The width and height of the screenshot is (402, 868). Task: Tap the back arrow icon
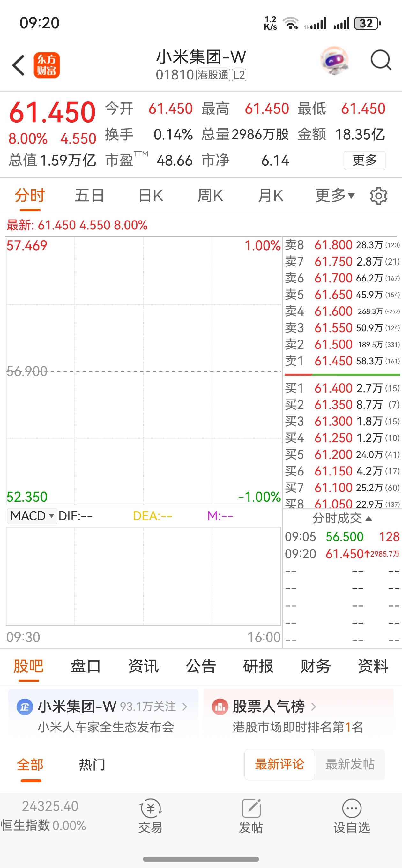tap(19, 65)
